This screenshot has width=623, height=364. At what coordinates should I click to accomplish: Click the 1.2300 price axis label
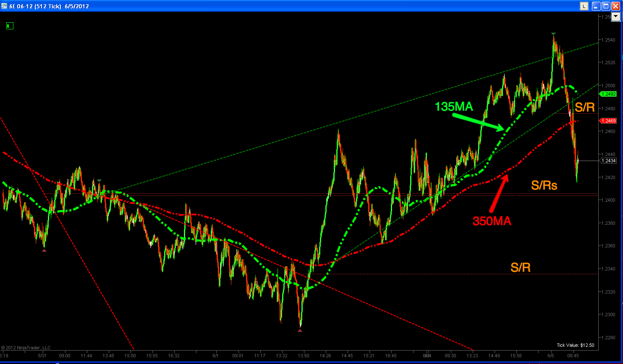[x=607, y=315]
